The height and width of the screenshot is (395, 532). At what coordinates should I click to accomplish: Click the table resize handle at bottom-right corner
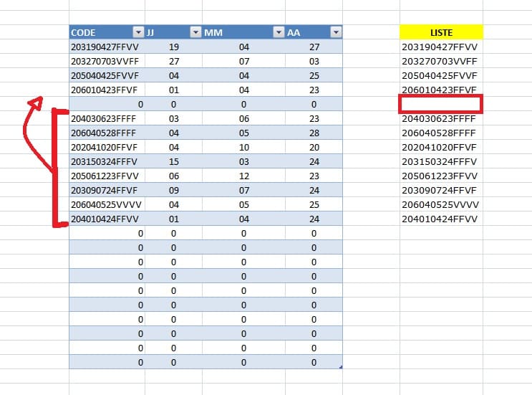(x=341, y=367)
